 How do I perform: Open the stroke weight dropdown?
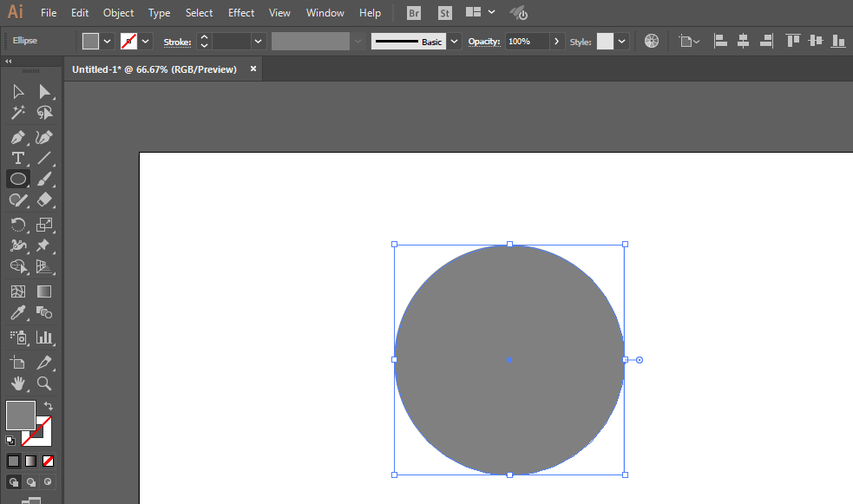[259, 42]
